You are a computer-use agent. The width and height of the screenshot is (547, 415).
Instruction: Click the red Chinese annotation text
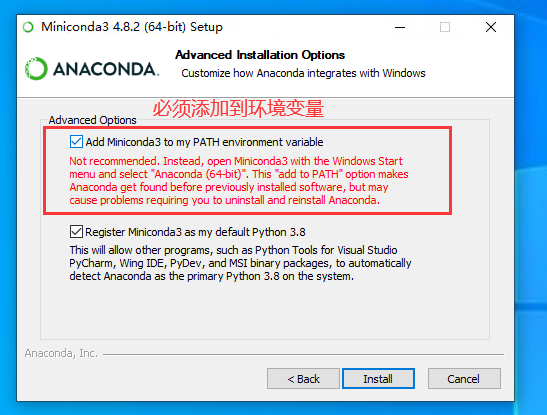coord(238,108)
